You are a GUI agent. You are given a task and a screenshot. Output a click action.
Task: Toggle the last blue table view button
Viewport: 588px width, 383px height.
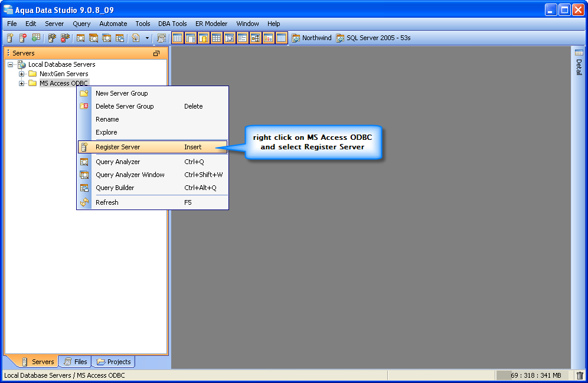click(281, 38)
